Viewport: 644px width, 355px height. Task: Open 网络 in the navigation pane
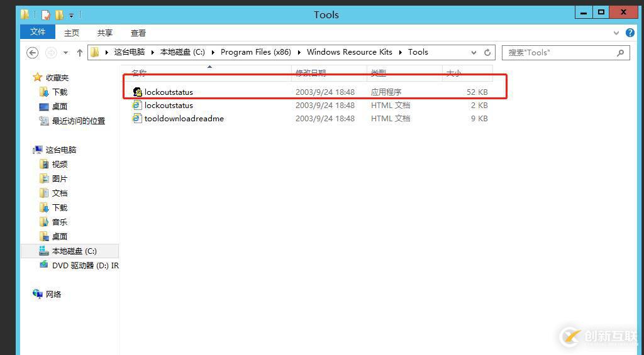pyautogui.click(x=53, y=294)
